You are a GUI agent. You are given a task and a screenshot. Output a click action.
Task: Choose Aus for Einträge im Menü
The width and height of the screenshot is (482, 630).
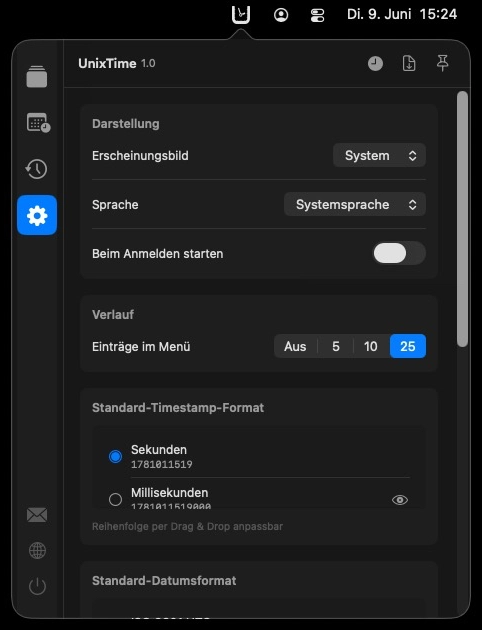[x=295, y=346]
